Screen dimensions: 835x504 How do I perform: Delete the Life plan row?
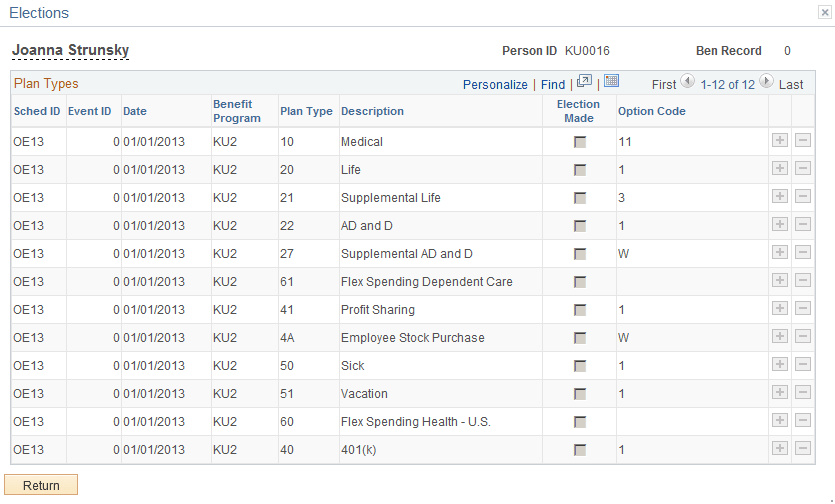pyautogui.click(x=803, y=169)
